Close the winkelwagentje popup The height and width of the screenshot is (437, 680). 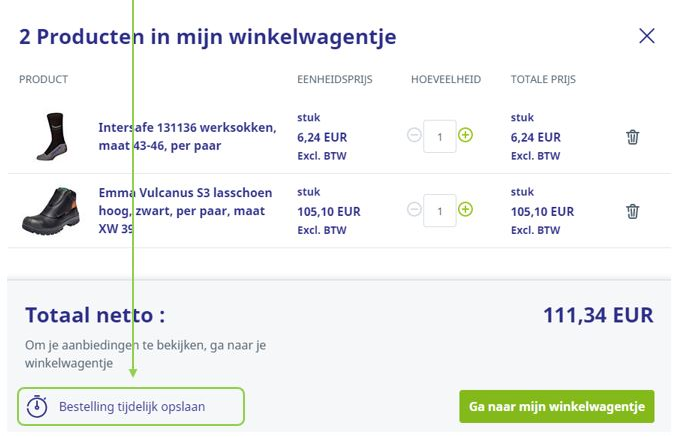click(647, 36)
